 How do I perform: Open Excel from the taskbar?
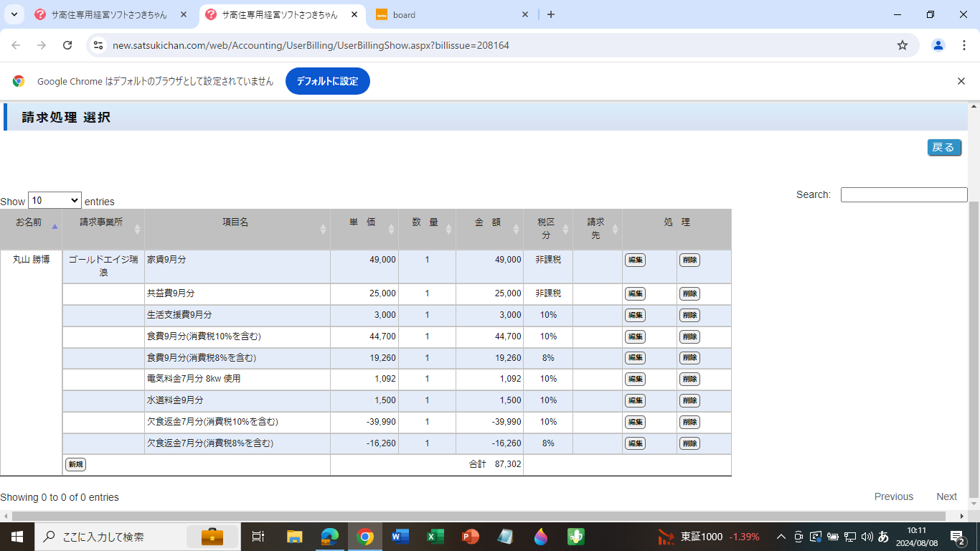click(x=435, y=537)
